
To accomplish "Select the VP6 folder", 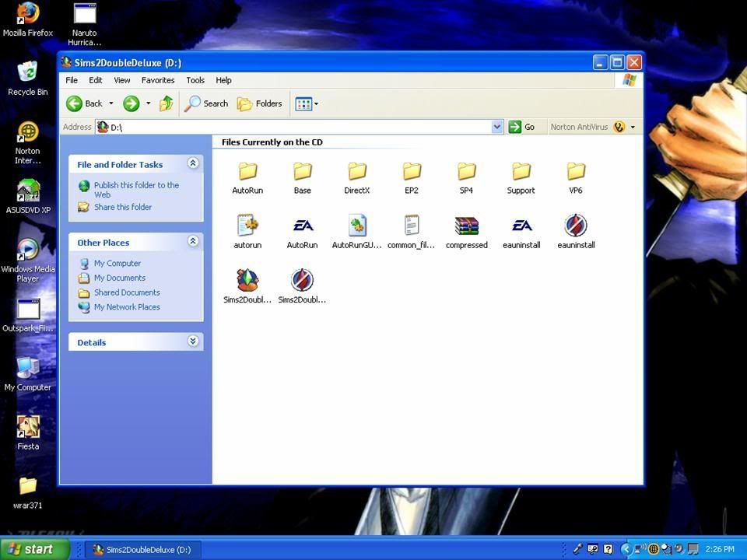I will [x=576, y=178].
